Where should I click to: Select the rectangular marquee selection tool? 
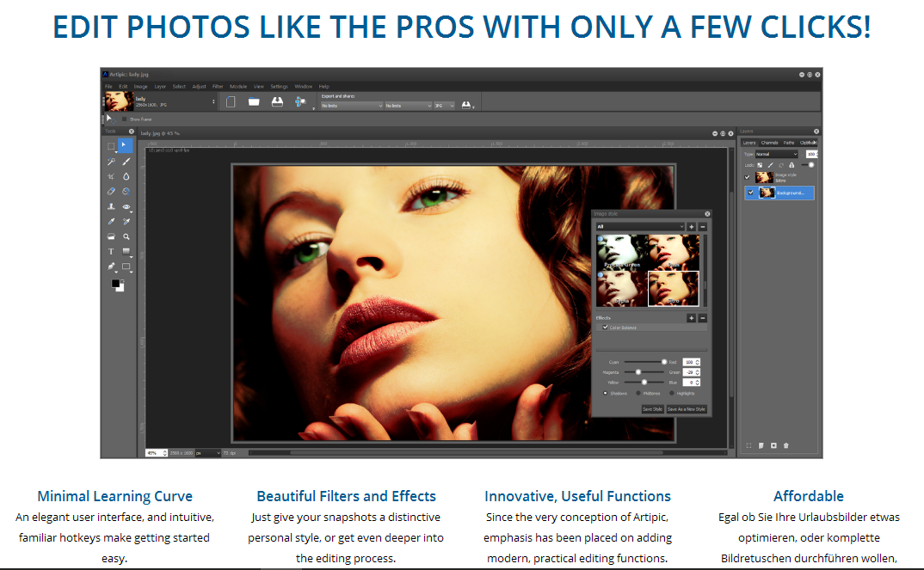click(111, 146)
